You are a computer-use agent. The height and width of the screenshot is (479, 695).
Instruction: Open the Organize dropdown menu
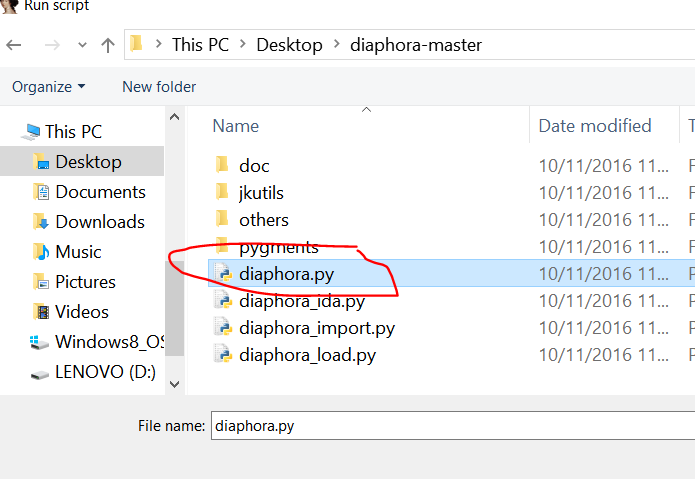click(x=48, y=87)
